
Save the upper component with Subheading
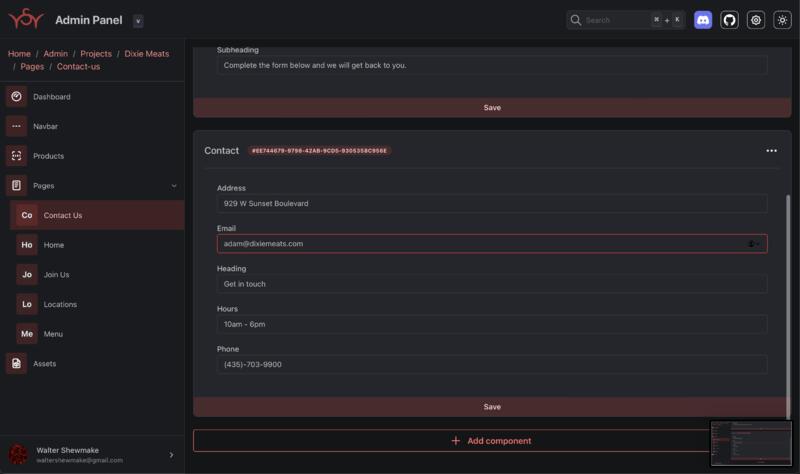[x=492, y=108]
